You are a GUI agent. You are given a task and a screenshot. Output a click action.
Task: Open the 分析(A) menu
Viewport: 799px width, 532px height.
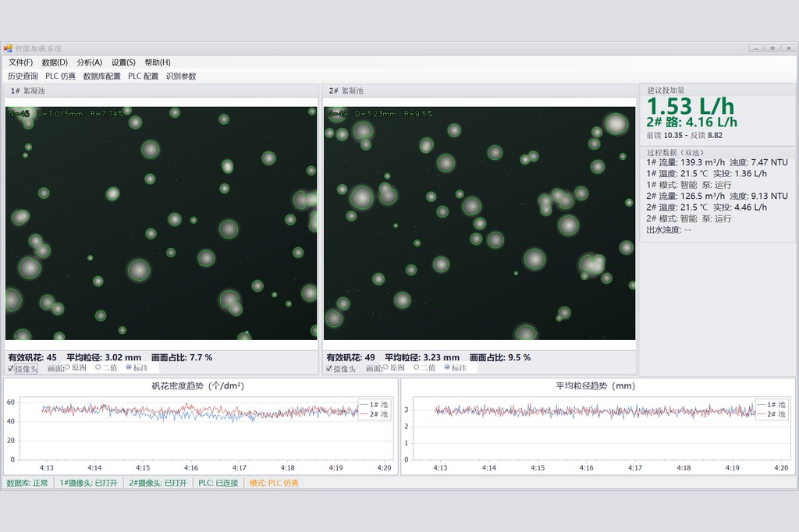pos(89,62)
